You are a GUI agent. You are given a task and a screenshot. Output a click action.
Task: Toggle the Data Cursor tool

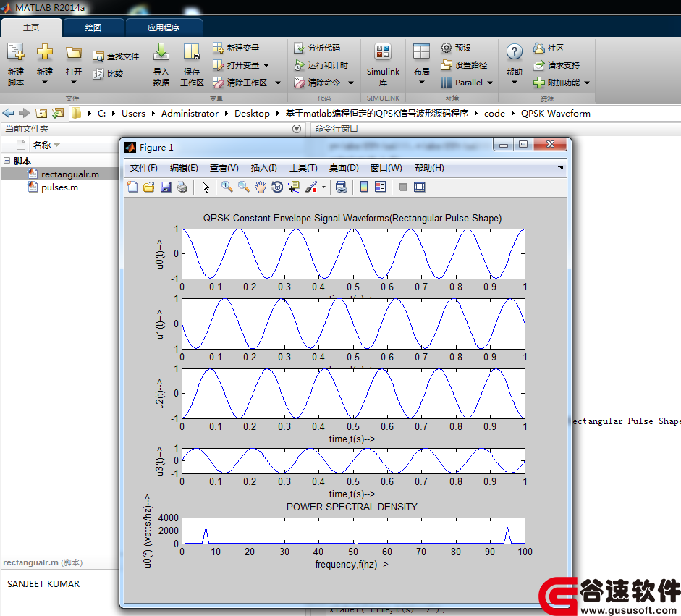click(x=294, y=187)
